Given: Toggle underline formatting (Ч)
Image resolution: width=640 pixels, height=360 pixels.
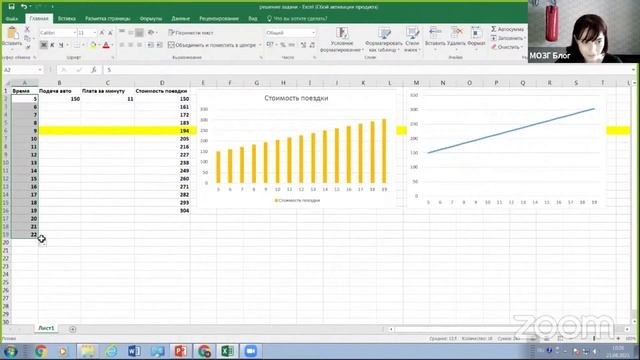Looking at the screenshot, I should coord(61,45).
